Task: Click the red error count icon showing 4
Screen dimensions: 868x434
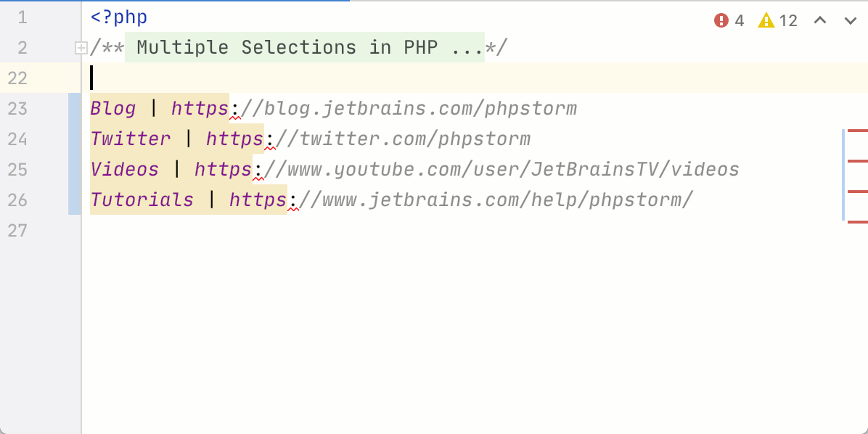Action: coord(721,20)
